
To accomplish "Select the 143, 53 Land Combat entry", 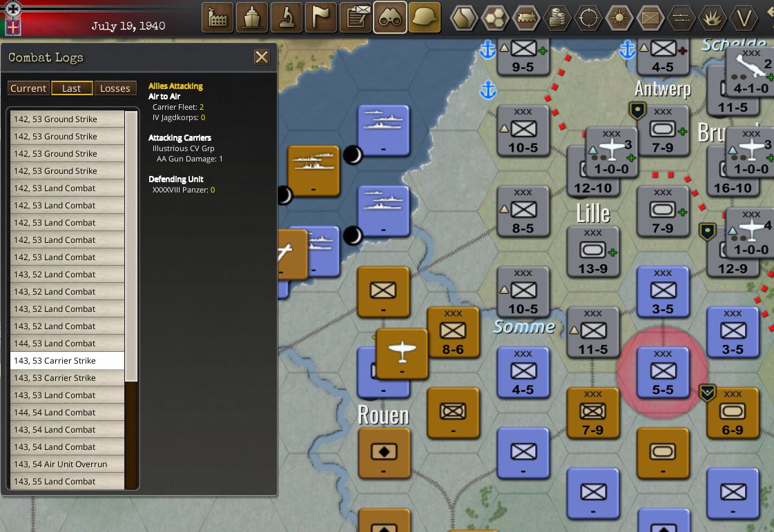I will tap(67, 395).
